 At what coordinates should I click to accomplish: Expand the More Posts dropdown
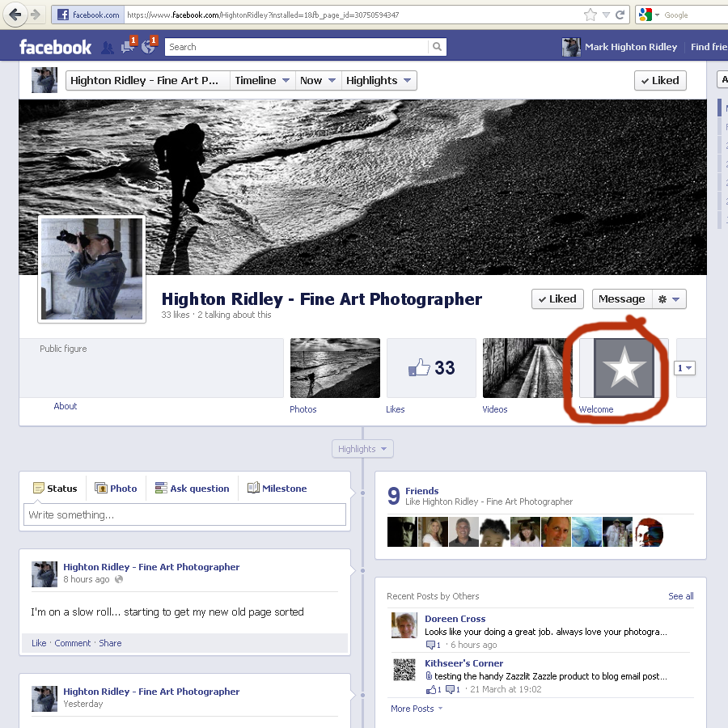click(x=417, y=709)
